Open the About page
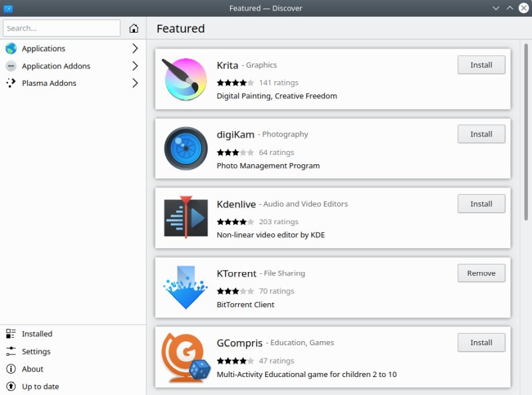Screen dimensions: 532x395 click(32, 369)
